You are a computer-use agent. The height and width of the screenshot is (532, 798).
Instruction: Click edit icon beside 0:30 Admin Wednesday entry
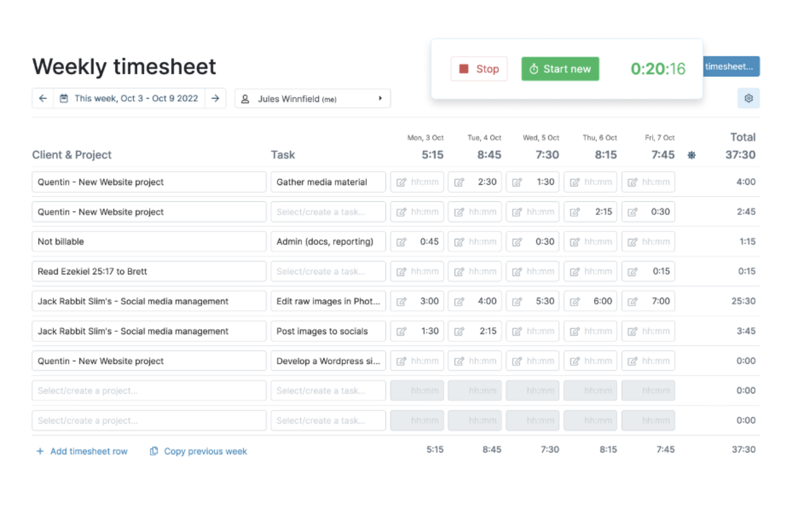click(517, 242)
